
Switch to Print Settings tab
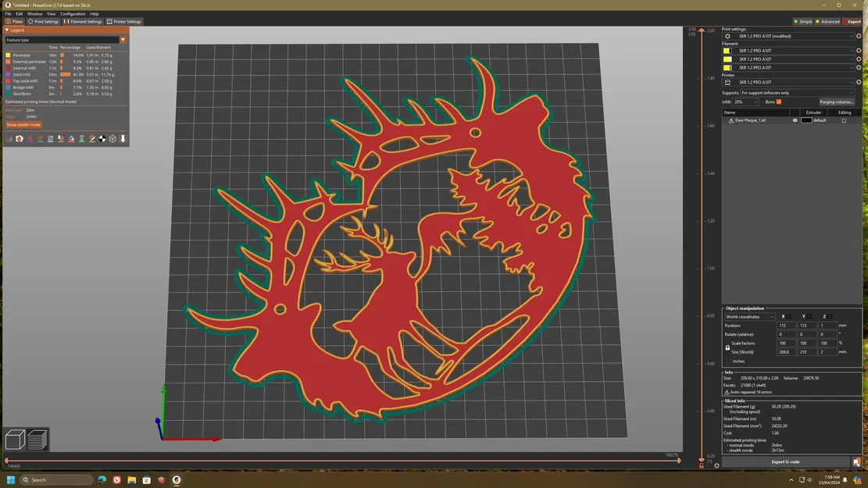(x=43, y=22)
